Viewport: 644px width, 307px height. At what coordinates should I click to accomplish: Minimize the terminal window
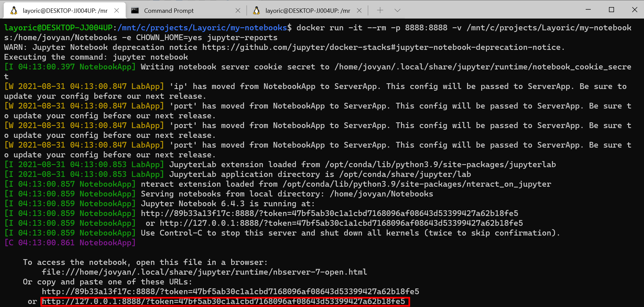point(588,9)
